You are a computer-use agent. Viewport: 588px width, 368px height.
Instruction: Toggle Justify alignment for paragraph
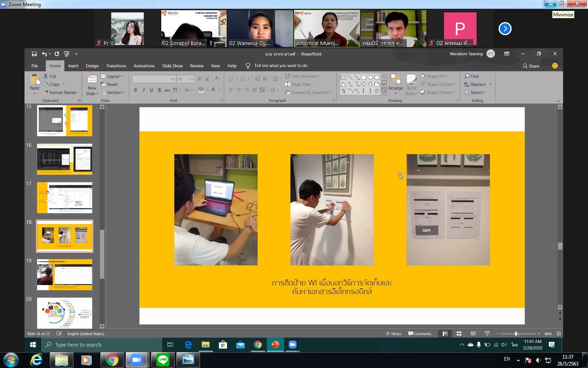pyautogui.click(x=254, y=90)
